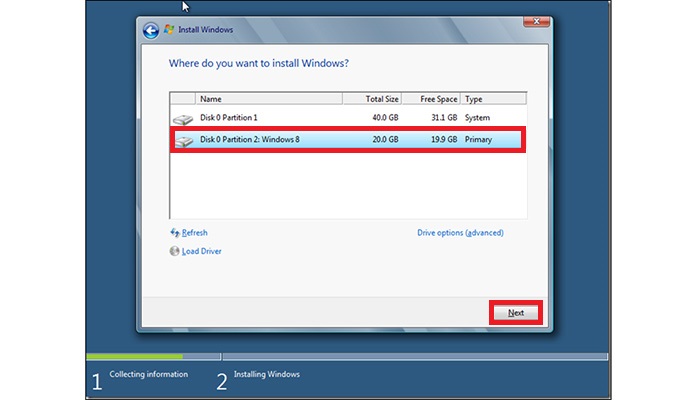Click step 1 Collecting information

(x=148, y=375)
